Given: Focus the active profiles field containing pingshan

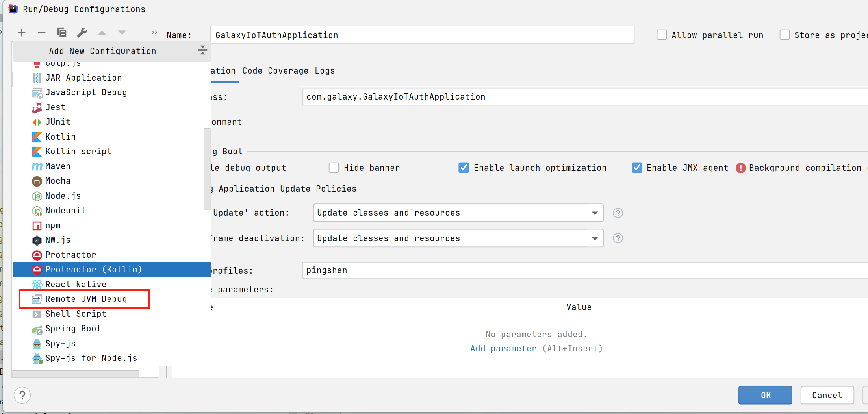Looking at the screenshot, I should [x=585, y=270].
